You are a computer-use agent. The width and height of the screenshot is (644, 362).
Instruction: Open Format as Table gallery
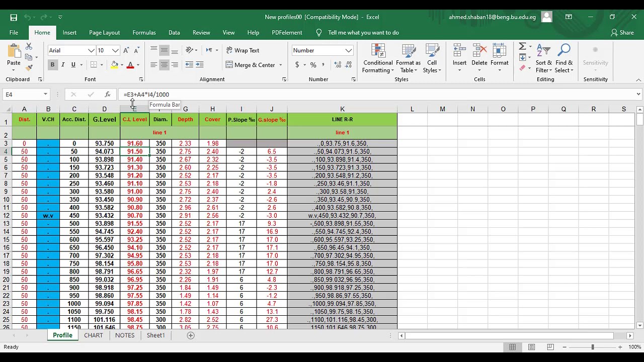pyautogui.click(x=408, y=58)
